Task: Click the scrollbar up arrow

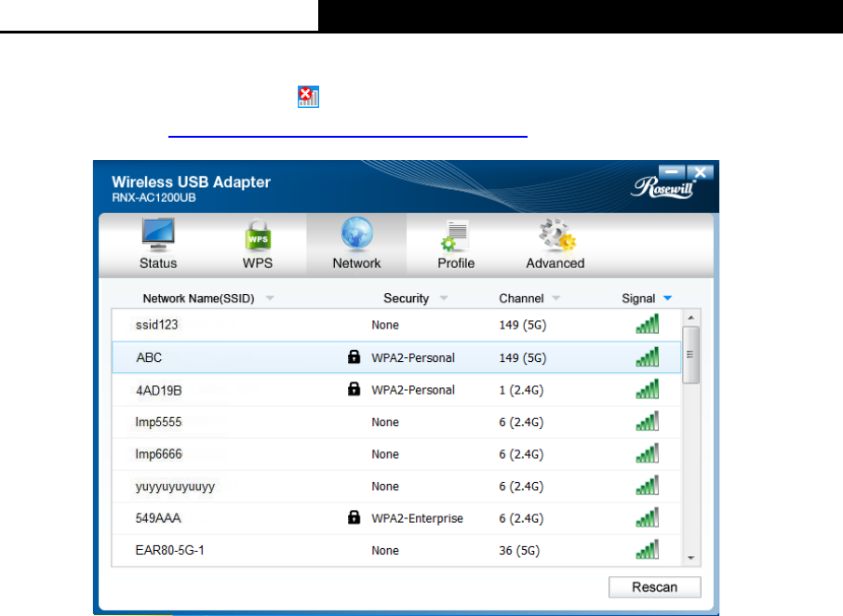Action: (690, 318)
